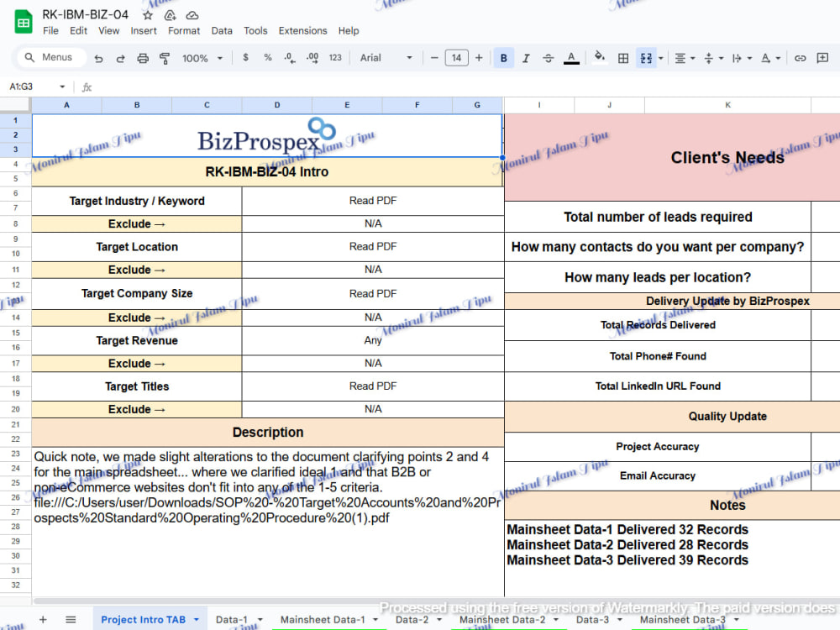Toggle italic formatting
840x630 pixels.
[526, 58]
